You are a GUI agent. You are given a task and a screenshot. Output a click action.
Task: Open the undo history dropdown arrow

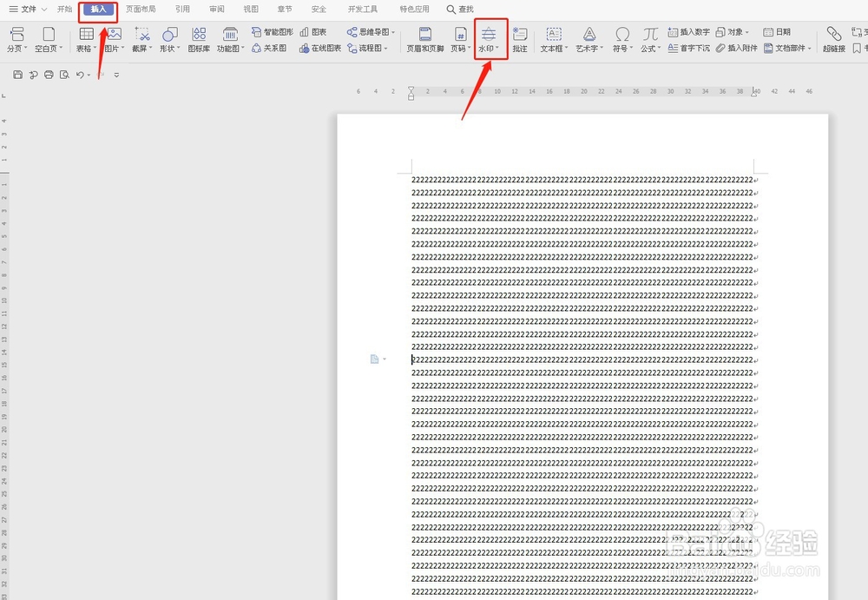89,75
